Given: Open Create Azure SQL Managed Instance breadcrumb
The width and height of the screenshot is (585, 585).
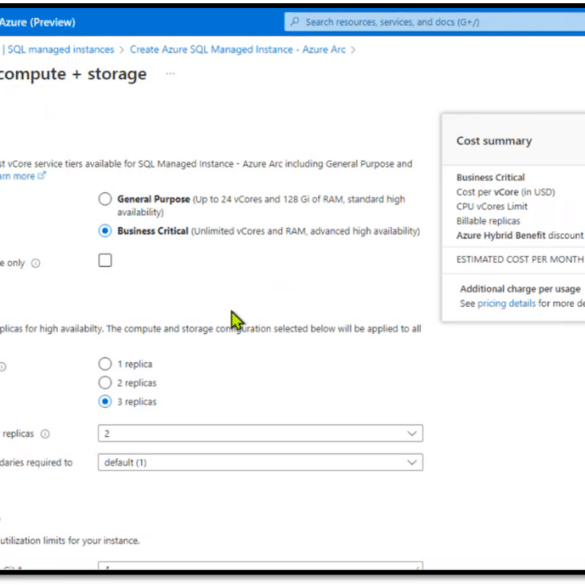Looking at the screenshot, I should (238, 50).
